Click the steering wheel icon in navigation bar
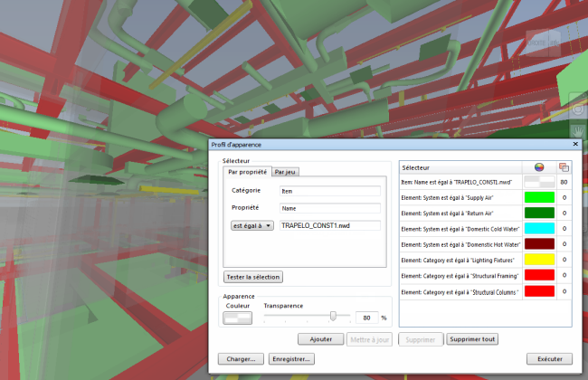Image resolution: width=588 pixels, height=380 pixels. 579,109
